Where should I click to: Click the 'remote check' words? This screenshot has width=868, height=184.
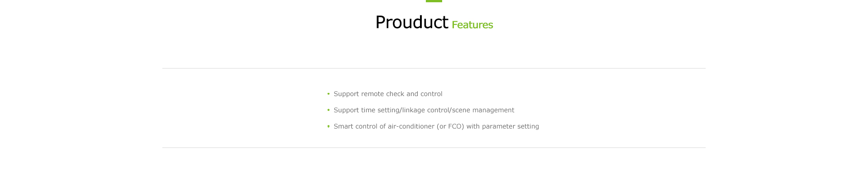[382, 94]
